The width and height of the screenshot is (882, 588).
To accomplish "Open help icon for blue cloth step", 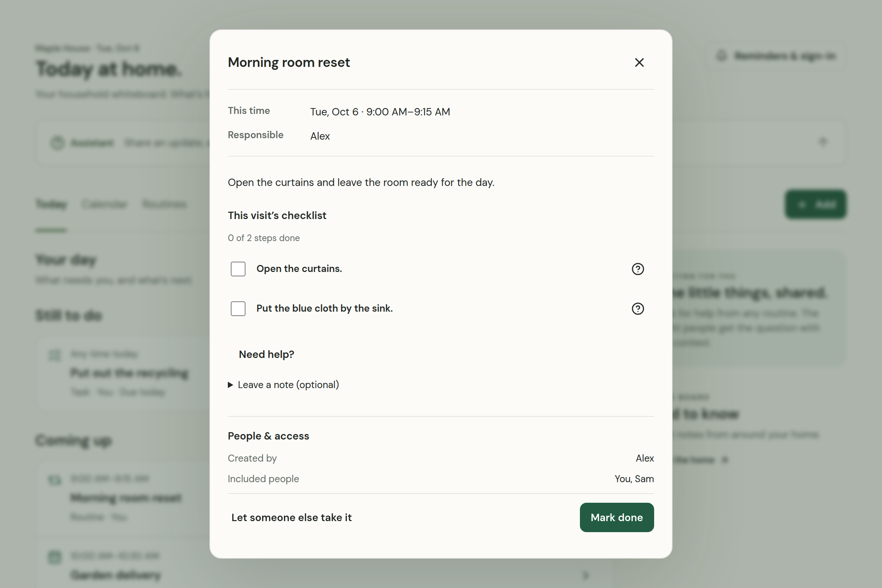I will [638, 309].
